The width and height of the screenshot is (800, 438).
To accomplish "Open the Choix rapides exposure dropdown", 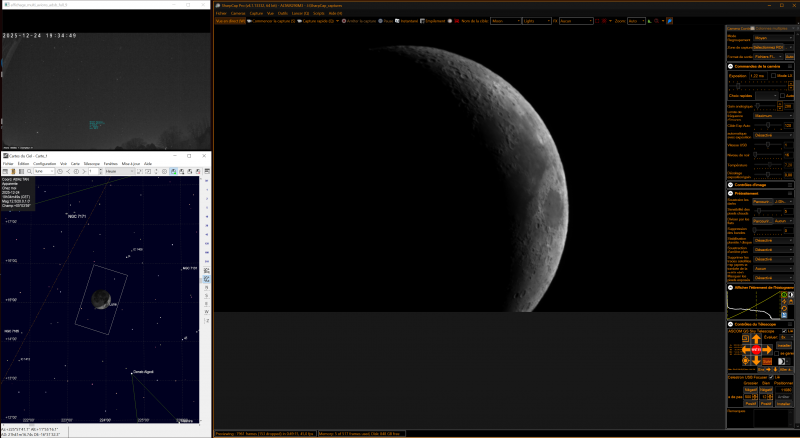I will [767, 95].
